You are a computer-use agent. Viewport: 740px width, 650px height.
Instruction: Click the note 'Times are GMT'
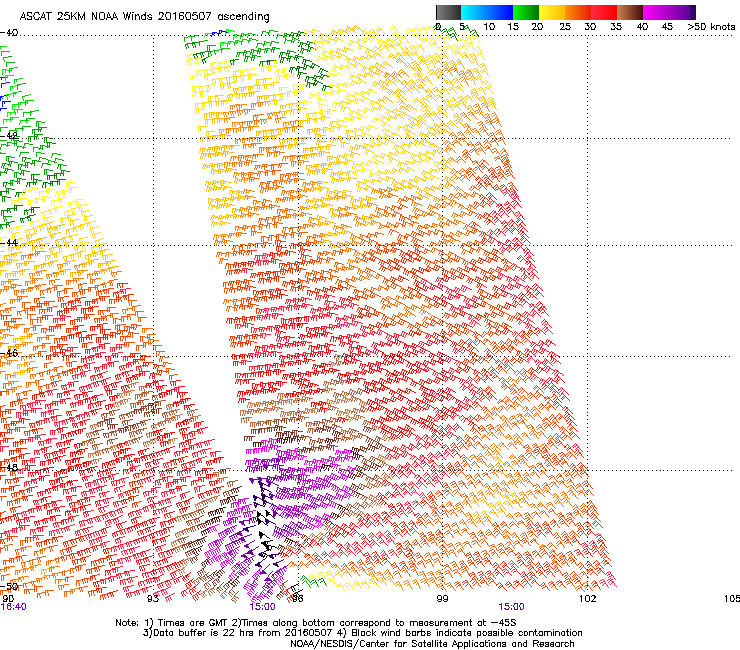click(x=192, y=623)
